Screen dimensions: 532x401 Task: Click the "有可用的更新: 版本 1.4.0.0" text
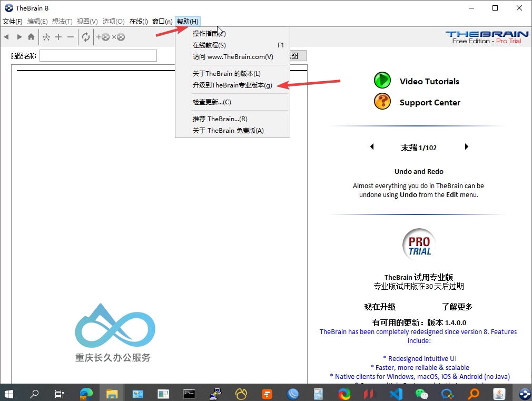pyautogui.click(x=419, y=322)
